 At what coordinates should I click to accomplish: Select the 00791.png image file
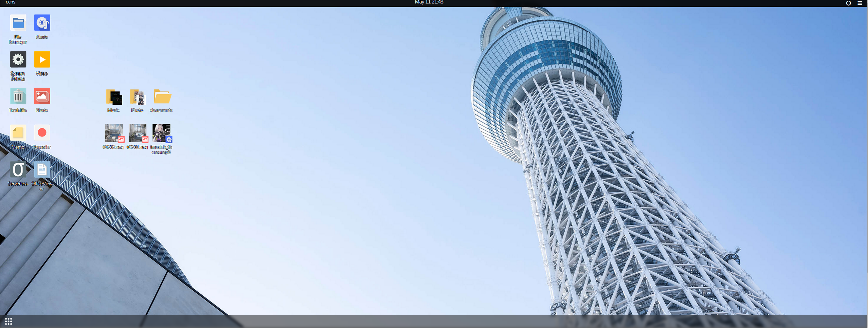(x=137, y=133)
